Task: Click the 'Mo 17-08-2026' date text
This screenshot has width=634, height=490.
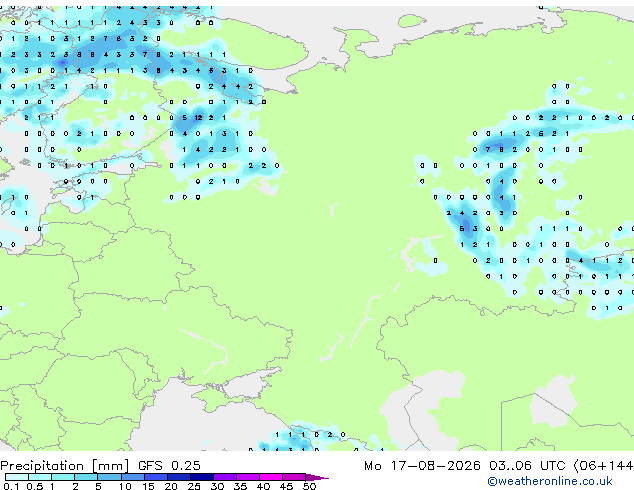Action: pos(422,466)
